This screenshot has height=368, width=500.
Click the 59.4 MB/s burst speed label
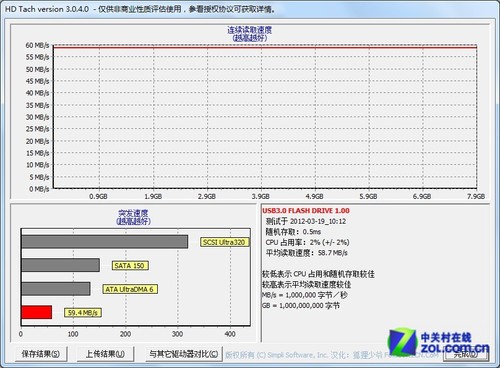(x=82, y=312)
